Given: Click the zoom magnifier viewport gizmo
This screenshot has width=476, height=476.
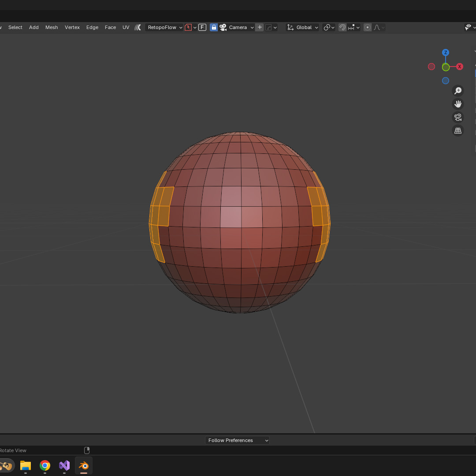Looking at the screenshot, I should [x=458, y=91].
